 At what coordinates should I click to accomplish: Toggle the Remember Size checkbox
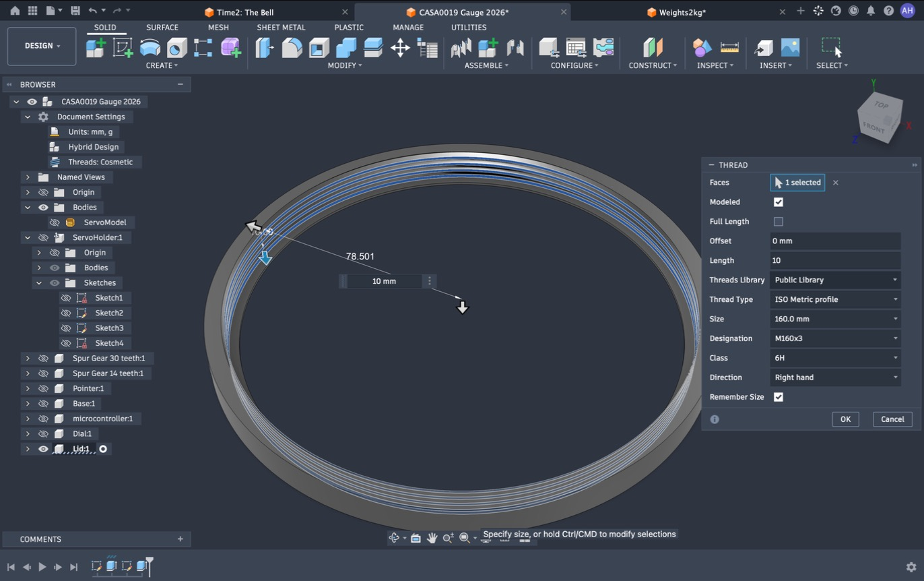coord(779,397)
